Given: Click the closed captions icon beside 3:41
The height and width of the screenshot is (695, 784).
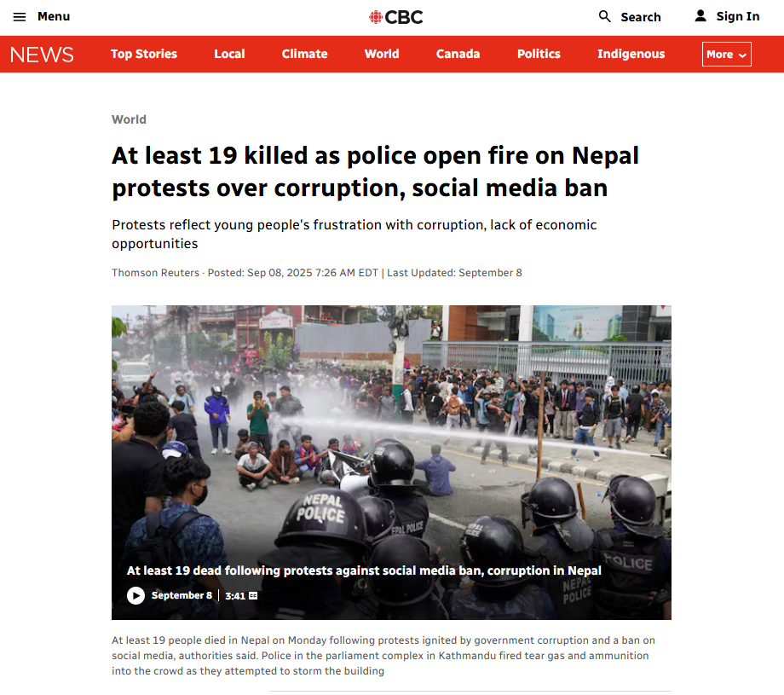Looking at the screenshot, I should click(x=253, y=596).
